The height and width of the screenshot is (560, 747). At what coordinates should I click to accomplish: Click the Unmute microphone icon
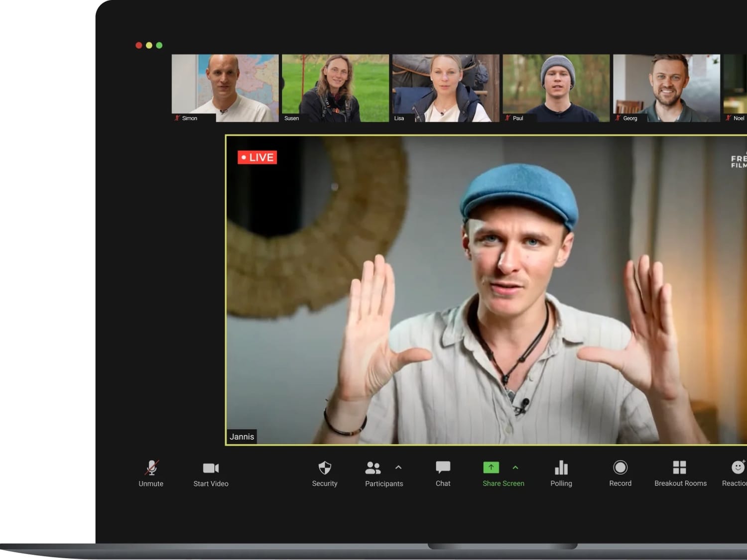tap(151, 468)
